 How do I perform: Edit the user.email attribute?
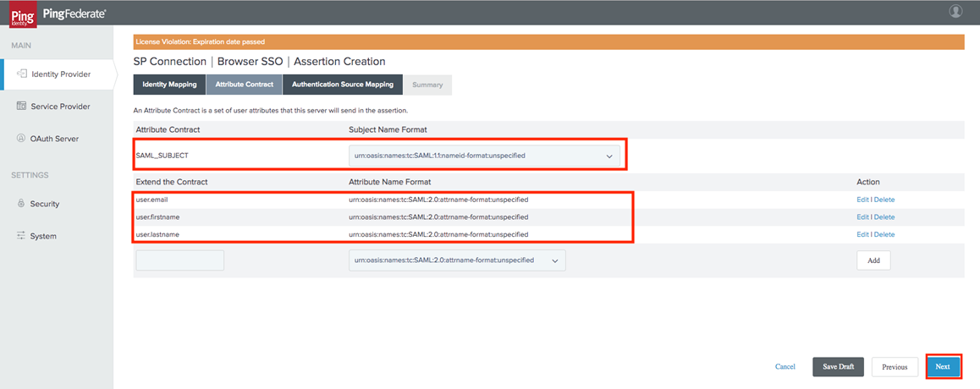point(862,200)
